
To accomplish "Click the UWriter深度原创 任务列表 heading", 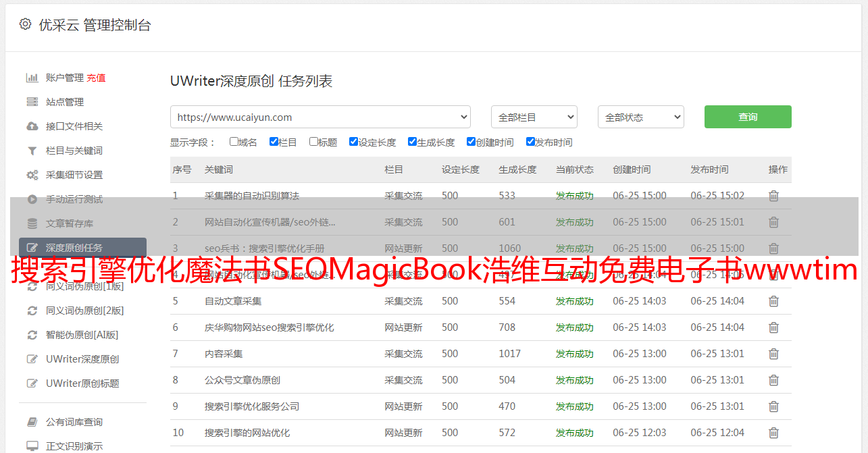I will pyautogui.click(x=251, y=81).
